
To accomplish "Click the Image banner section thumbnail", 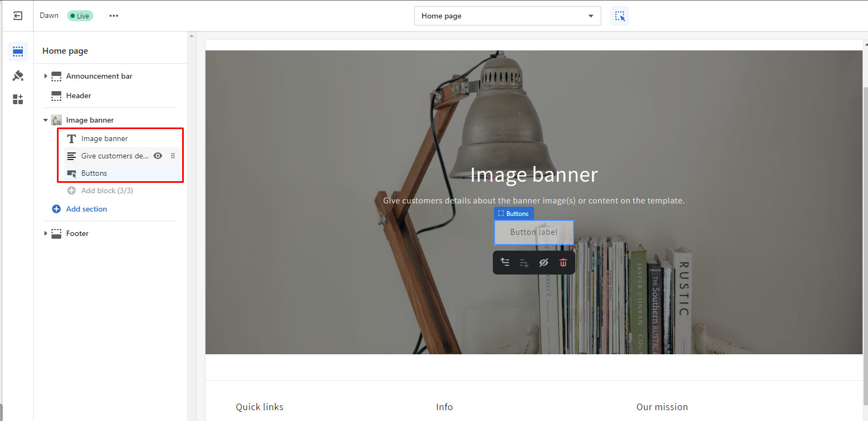I will 56,120.
